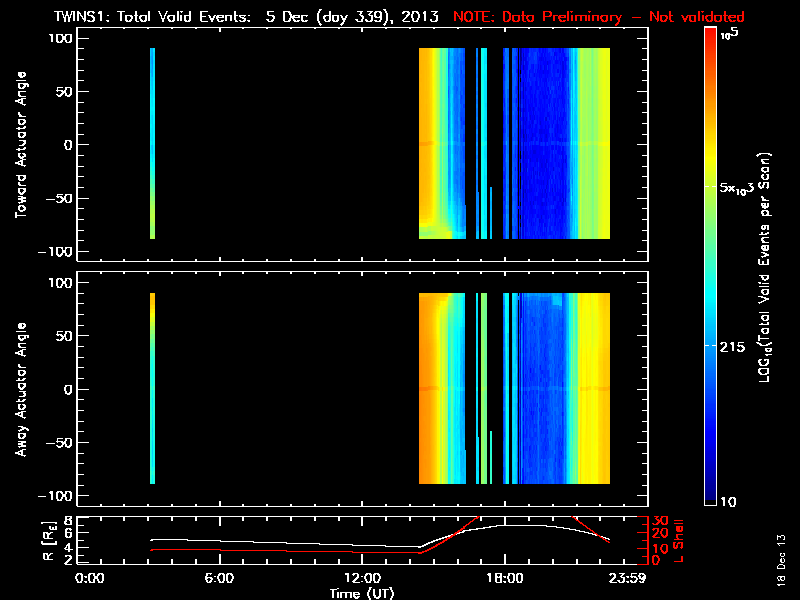Click the narrow data stripe in the Toward panel
The width and height of the screenshot is (800, 600).
point(153,143)
